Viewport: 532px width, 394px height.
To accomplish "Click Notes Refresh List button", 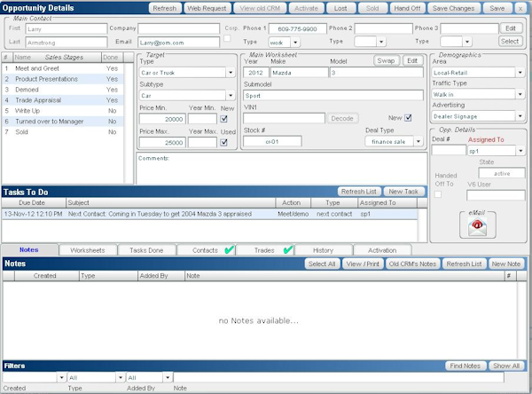I will 464,264.
